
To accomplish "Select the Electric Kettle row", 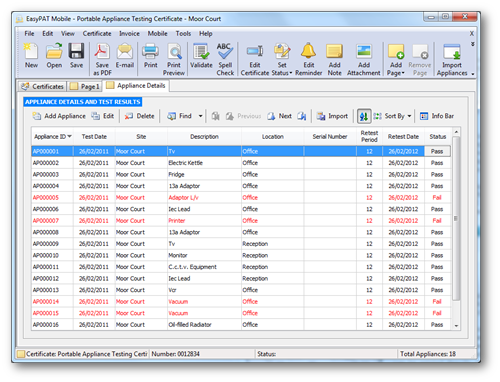I will (x=241, y=163).
